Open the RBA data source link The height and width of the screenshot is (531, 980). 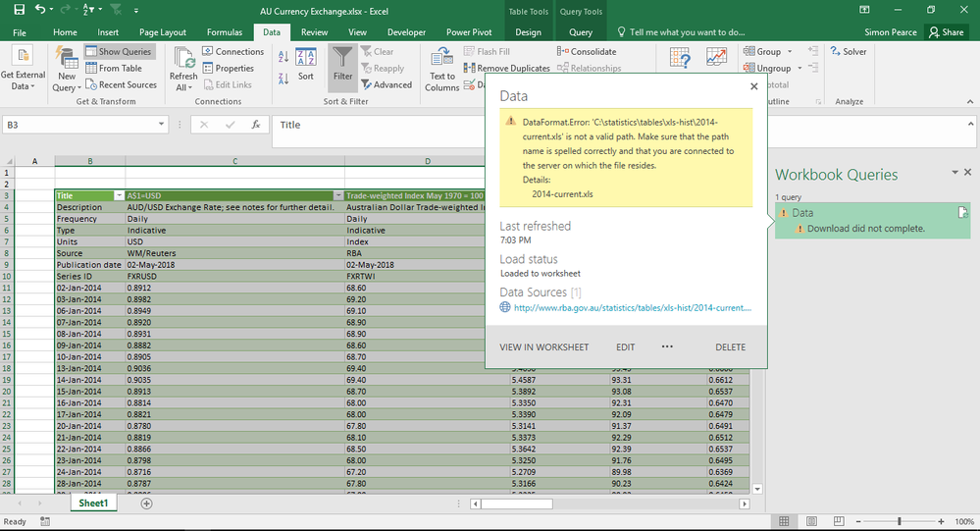[x=632, y=308]
